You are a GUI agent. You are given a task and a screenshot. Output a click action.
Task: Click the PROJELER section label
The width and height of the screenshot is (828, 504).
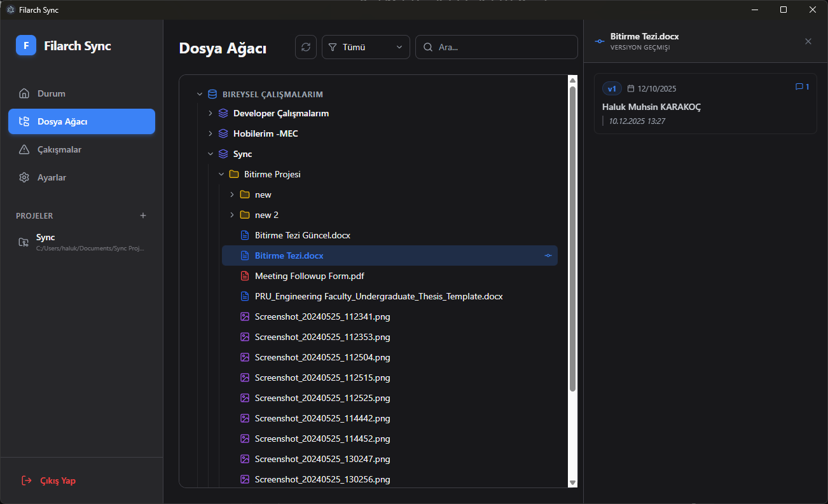click(34, 216)
